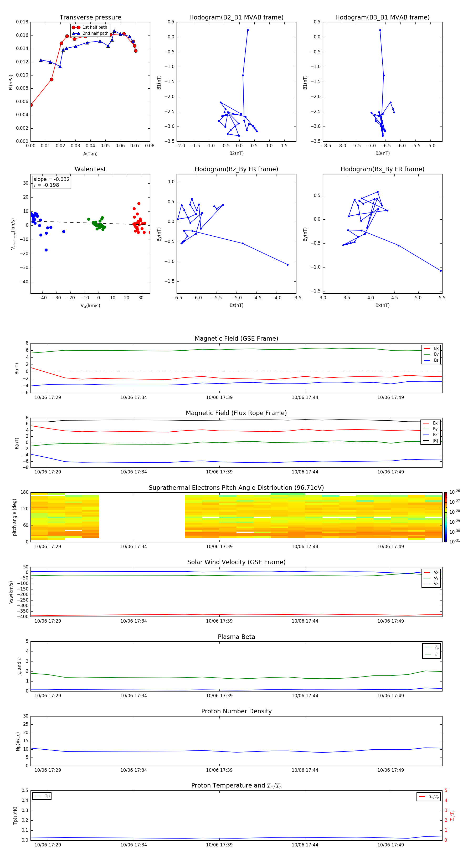Click the "Bx'" entry in the Flux Rope legend
The width and height of the screenshot is (473, 868).
(431, 423)
